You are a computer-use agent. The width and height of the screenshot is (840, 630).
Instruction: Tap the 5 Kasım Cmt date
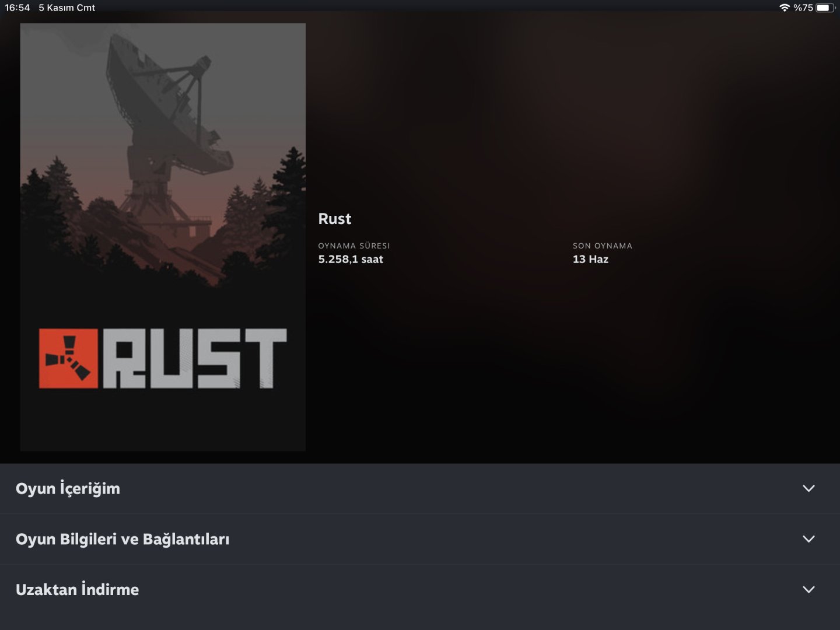click(x=66, y=8)
